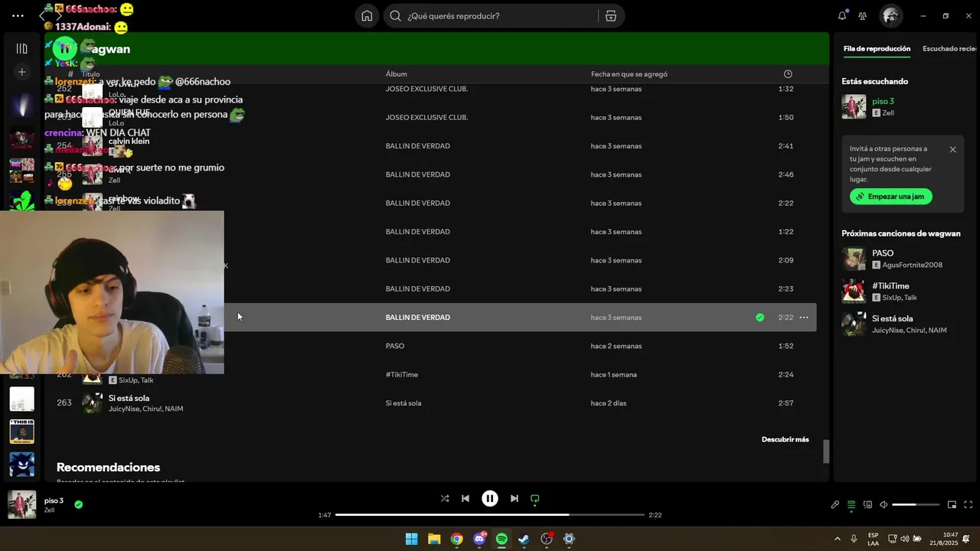Open Si está sola in the queue list
The width and height of the screenshot is (980, 551).
892,318
